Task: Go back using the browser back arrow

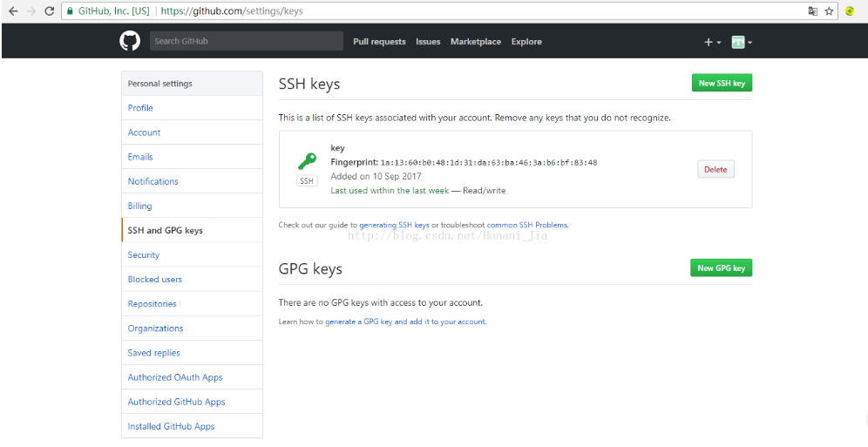Action: (x=13, y=11)
